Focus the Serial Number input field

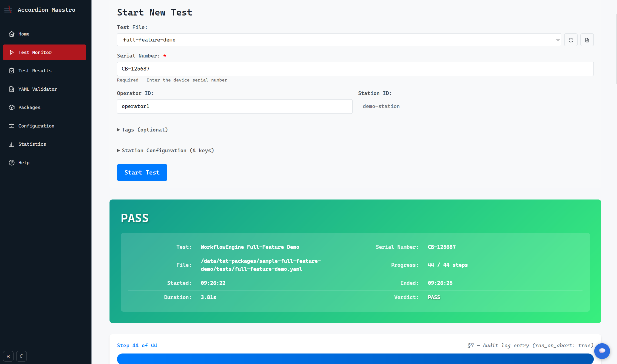(355, 69)
